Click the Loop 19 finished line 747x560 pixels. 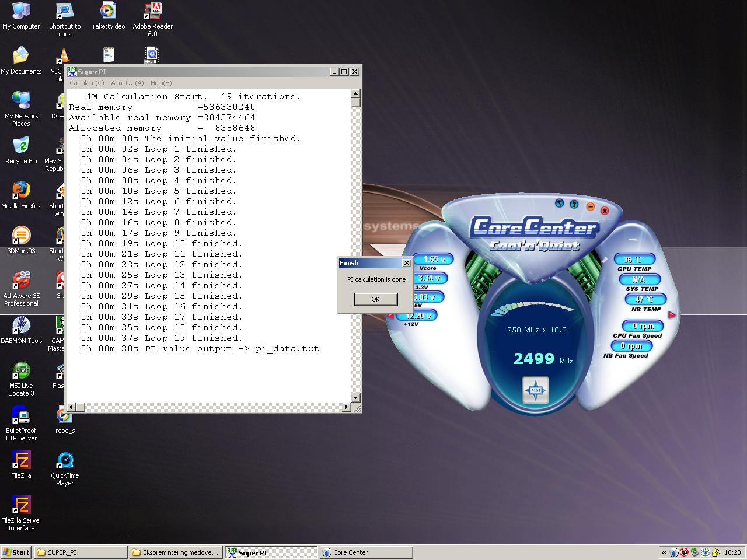(162, 338)
